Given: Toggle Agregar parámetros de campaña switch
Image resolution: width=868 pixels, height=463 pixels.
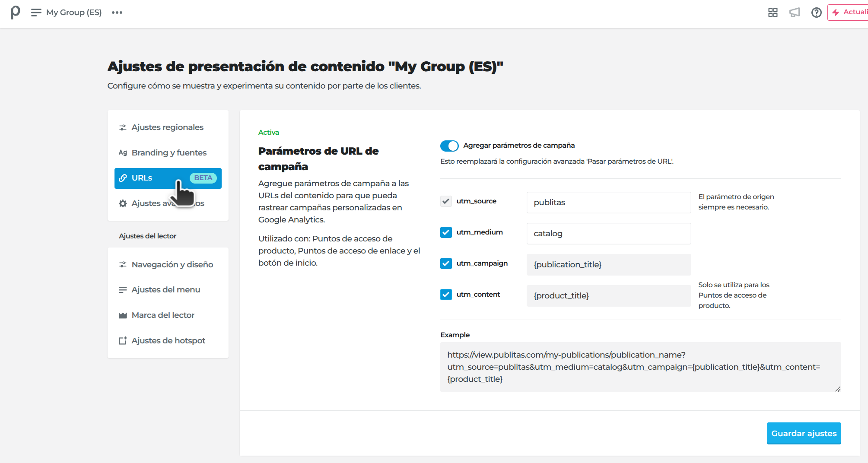Looking at the screenshot, I should pos(449,146).
